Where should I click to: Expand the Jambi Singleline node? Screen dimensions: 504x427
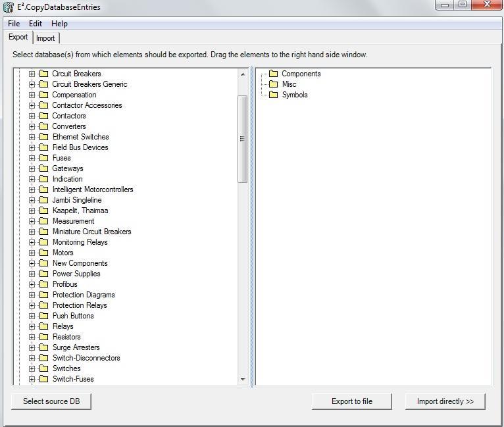pyautogui.click(x=32, y=200)
